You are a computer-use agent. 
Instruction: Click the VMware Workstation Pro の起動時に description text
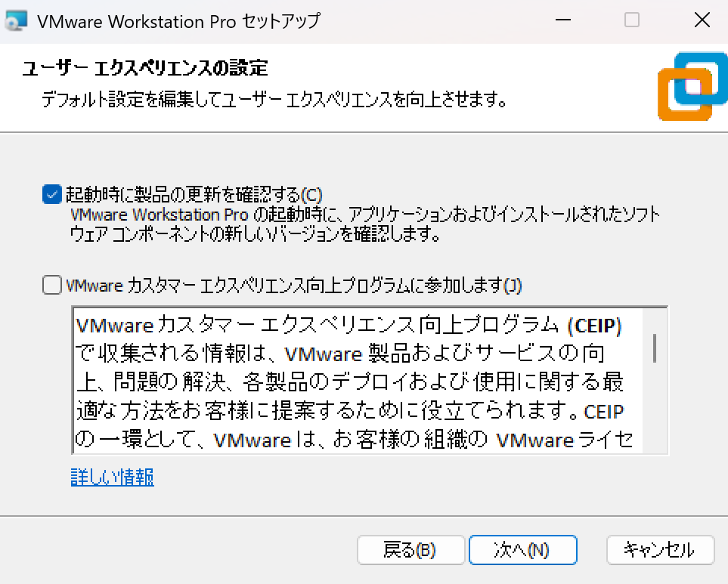365,224
